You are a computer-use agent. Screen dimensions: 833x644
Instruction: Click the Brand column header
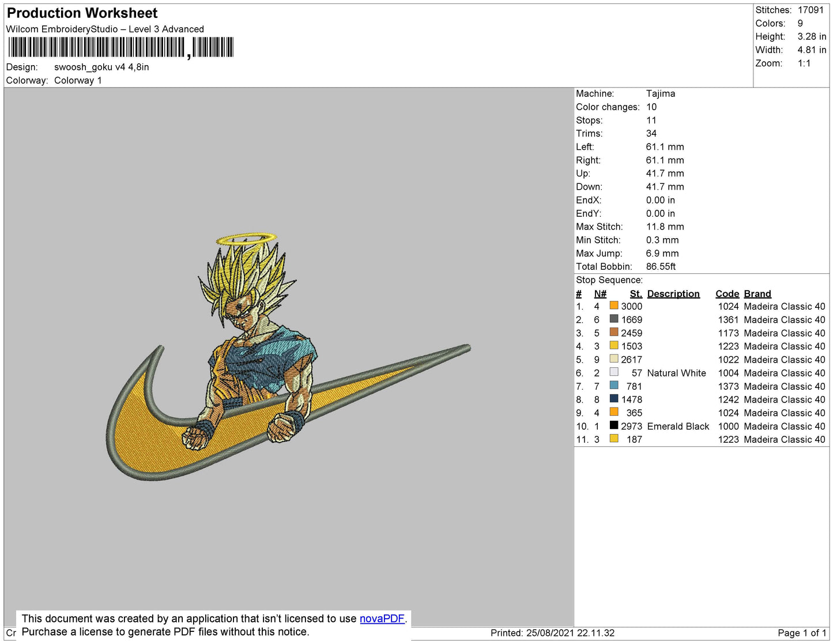pos(757,293)
